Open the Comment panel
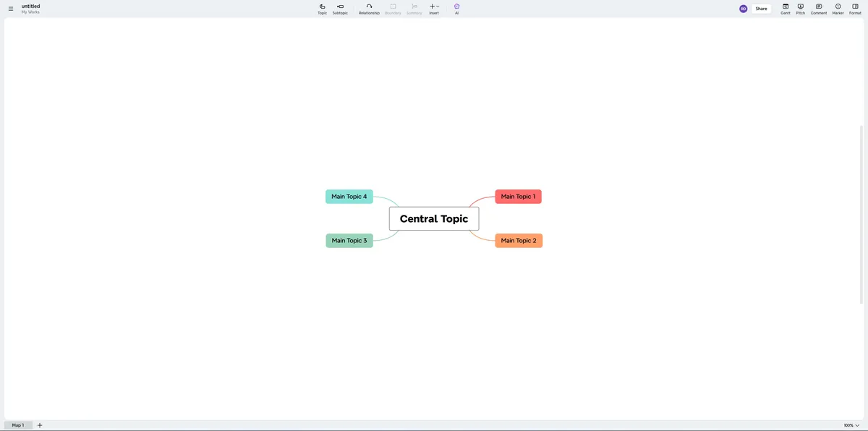Screen dimensions: 868x431 coord(819,9)
